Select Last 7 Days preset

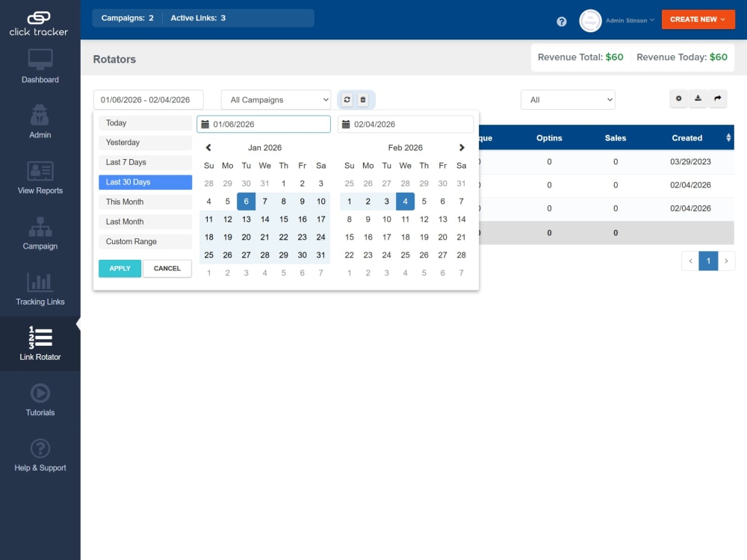coord(146,162)
